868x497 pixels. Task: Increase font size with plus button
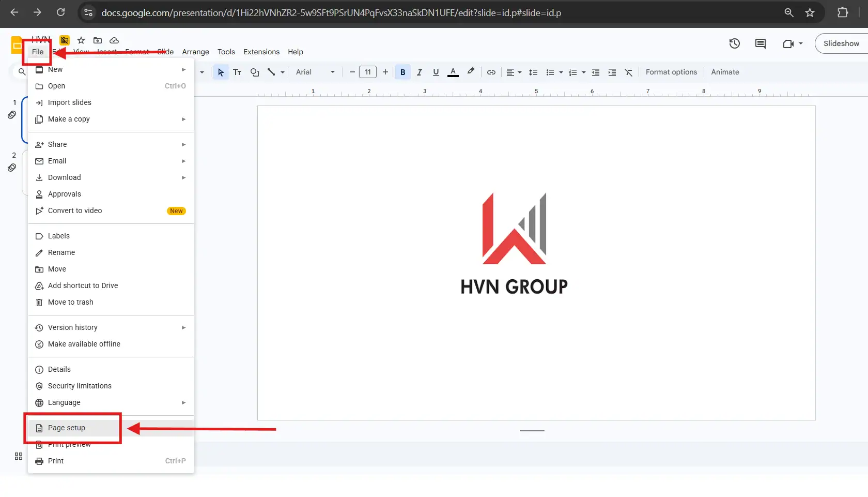(x=385, y=72)
